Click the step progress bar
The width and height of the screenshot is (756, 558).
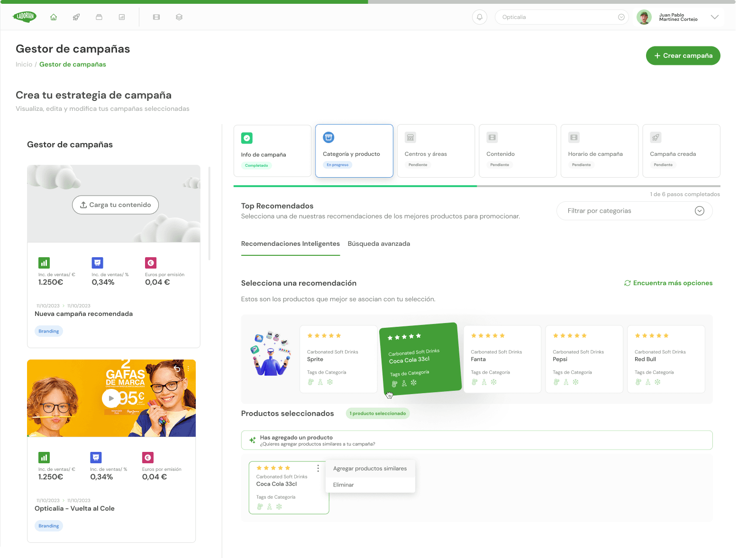[x=477, y=186]
